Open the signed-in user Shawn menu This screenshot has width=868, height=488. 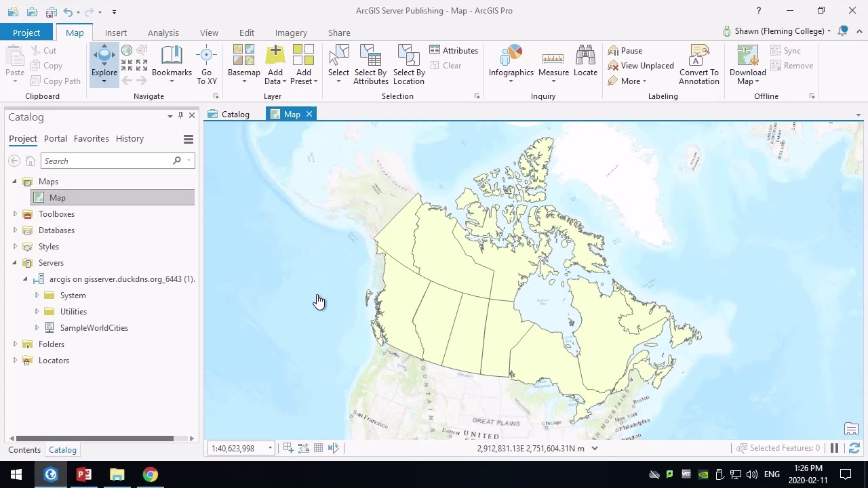pyautogui.click(x=777, y=31)
